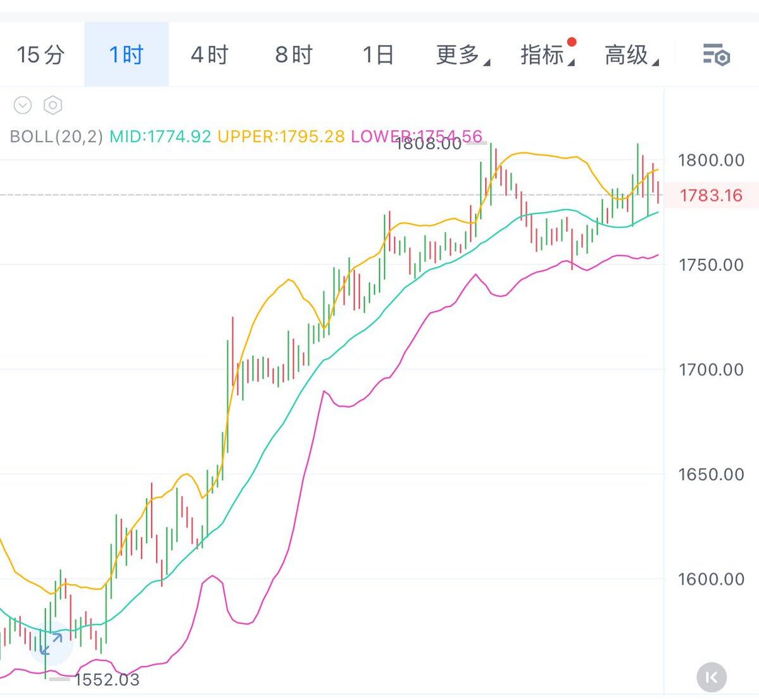759x700 pixels.
Task: Click the MID:1774.92 value
Action: click(x=160, y=137)
